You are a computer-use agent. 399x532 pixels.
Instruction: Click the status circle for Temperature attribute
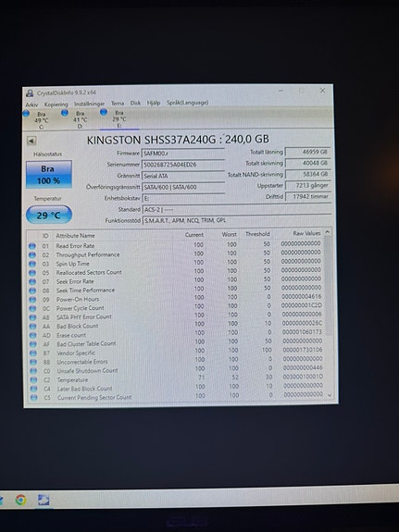[33, 379]
